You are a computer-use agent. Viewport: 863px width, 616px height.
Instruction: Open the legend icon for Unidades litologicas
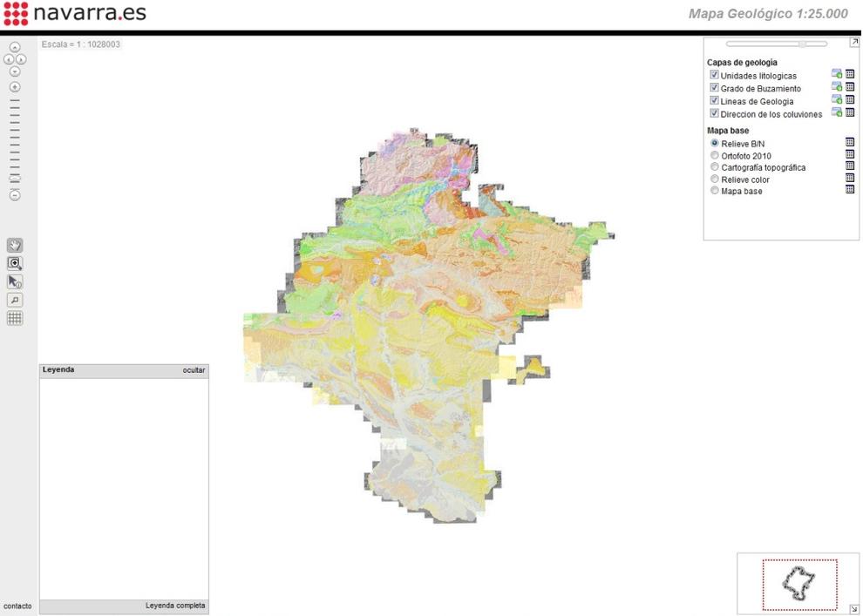point(849,74)
